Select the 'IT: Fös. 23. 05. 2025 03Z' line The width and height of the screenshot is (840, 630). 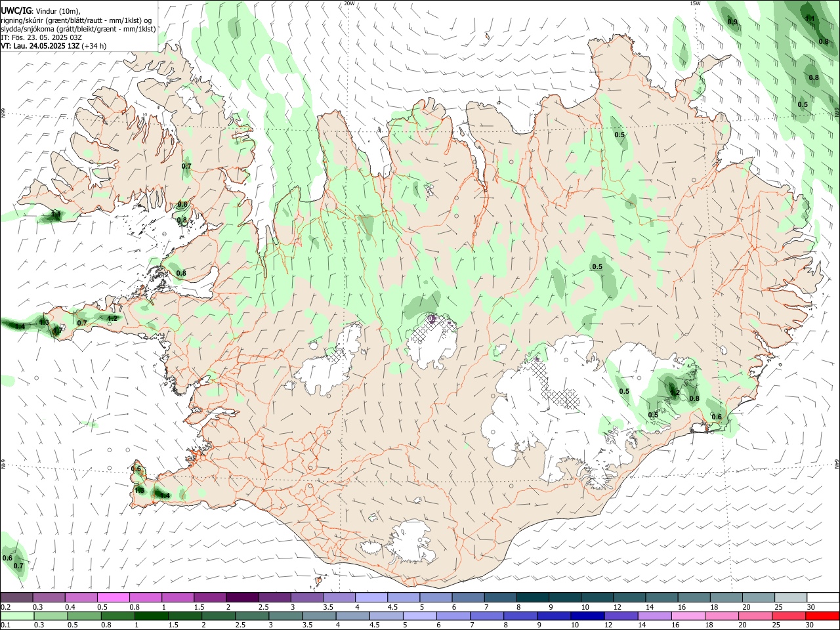[x=41, y=37]
